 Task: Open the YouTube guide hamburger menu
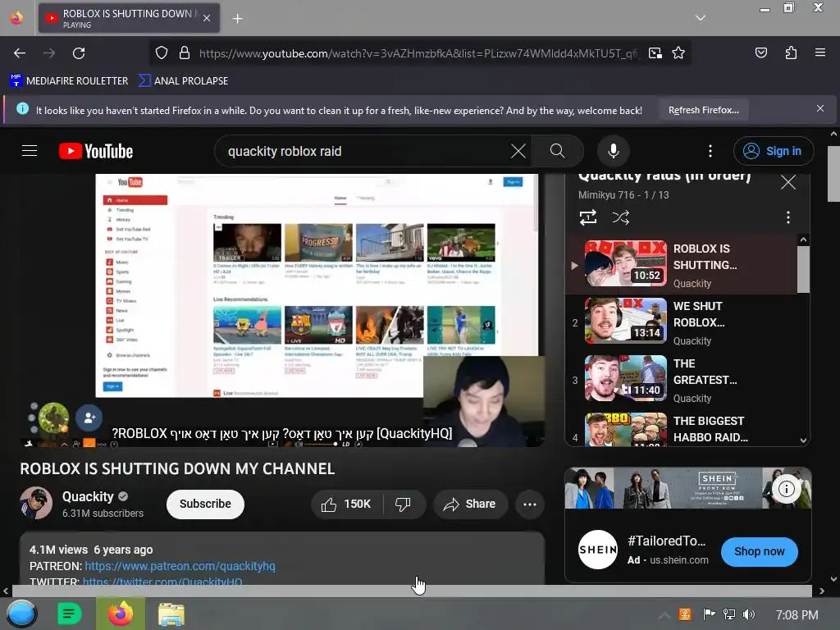[30, 151]
